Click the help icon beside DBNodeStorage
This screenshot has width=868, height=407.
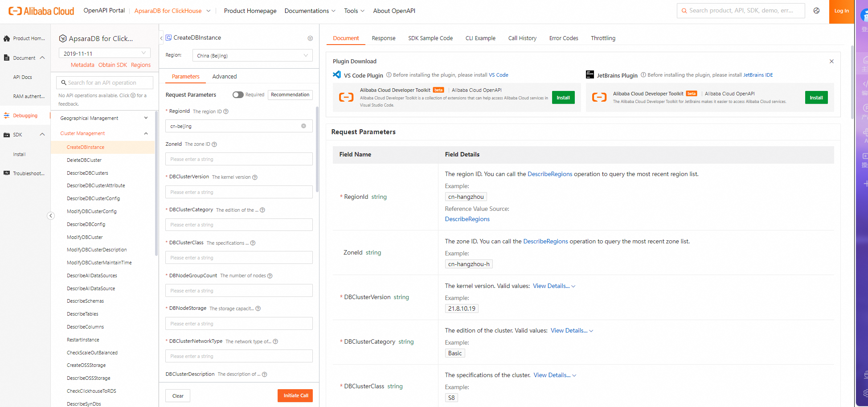click(258, 308)
